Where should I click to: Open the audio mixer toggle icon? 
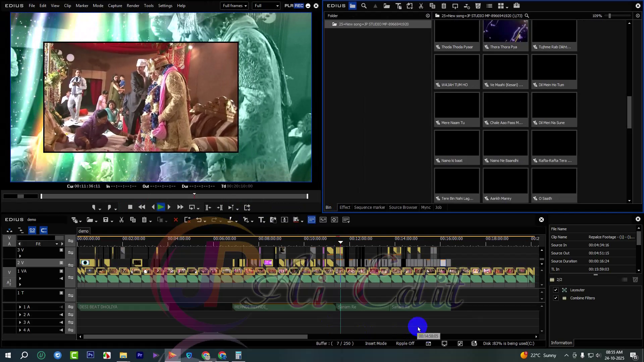coord(323,220)
